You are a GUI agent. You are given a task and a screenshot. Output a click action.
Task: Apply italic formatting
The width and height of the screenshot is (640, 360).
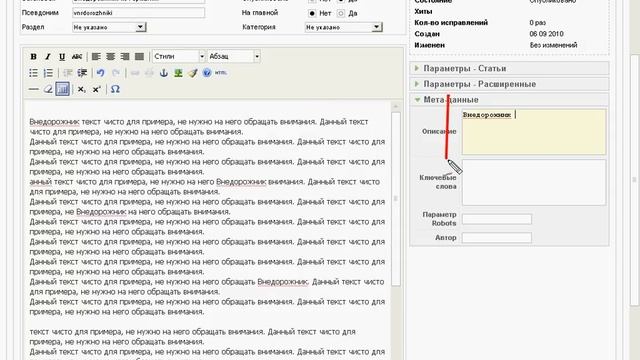tap(48, 57)
